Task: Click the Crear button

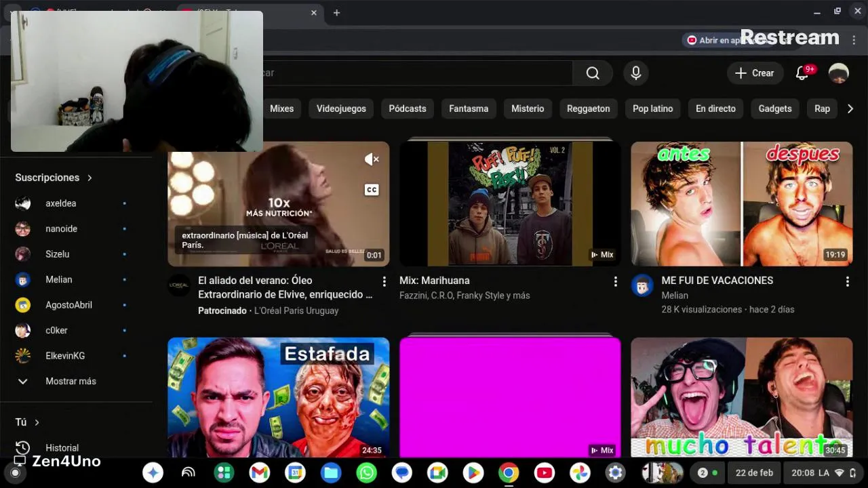Action: (x=755, y=73)
